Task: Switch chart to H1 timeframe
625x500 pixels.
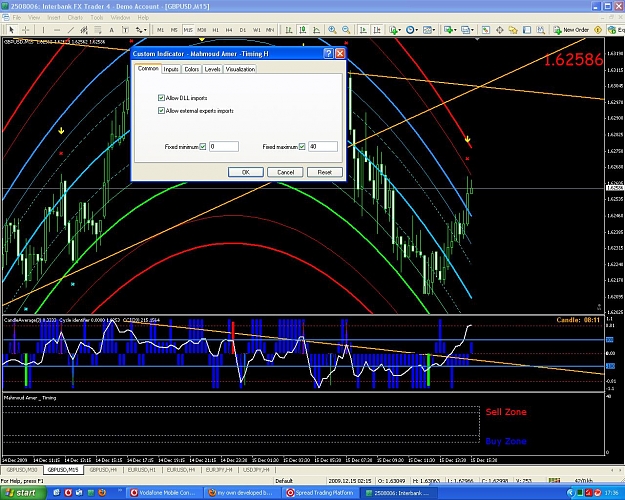Action: point(216,30)
